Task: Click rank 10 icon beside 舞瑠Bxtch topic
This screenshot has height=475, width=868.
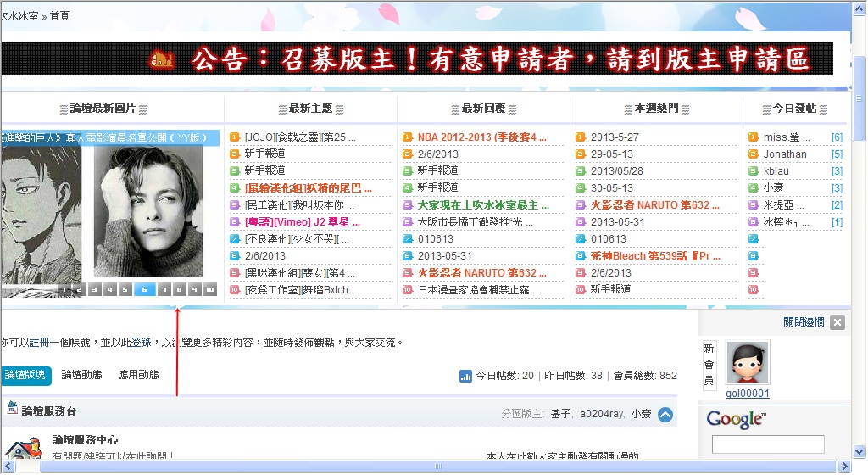Action: 235,290
